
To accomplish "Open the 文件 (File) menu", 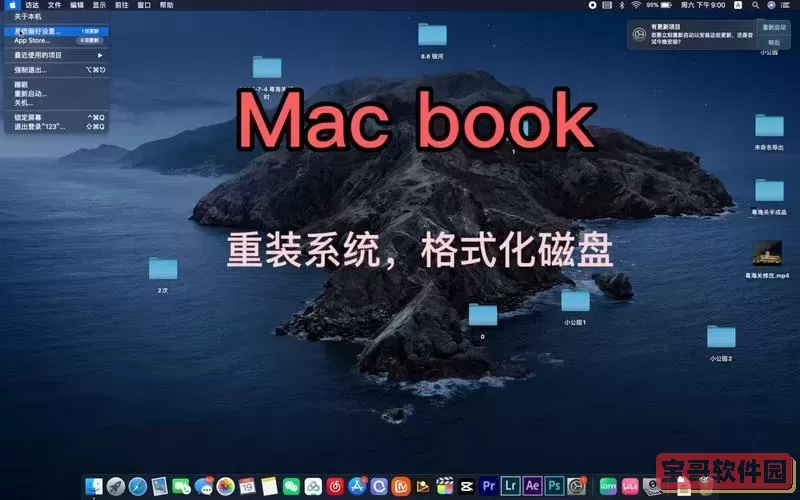I will [55, 5].
